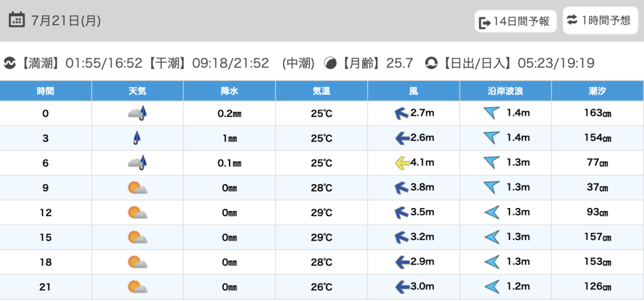Image resolution: width=644 pixels, height=301 pixels.
Task: Click the wave direction arrow at hour 21
Action: coord(492,287)
